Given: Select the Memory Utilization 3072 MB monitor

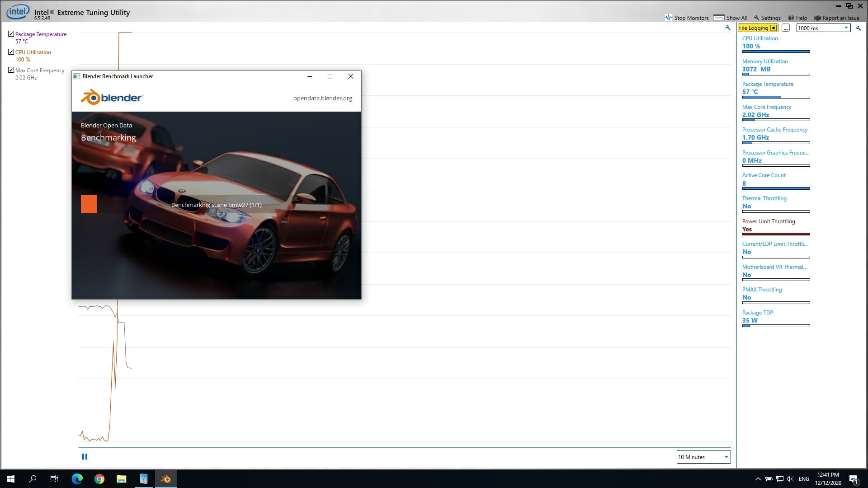Looking at the screenshot, I should pyautogui.click(x=776, y=67).
